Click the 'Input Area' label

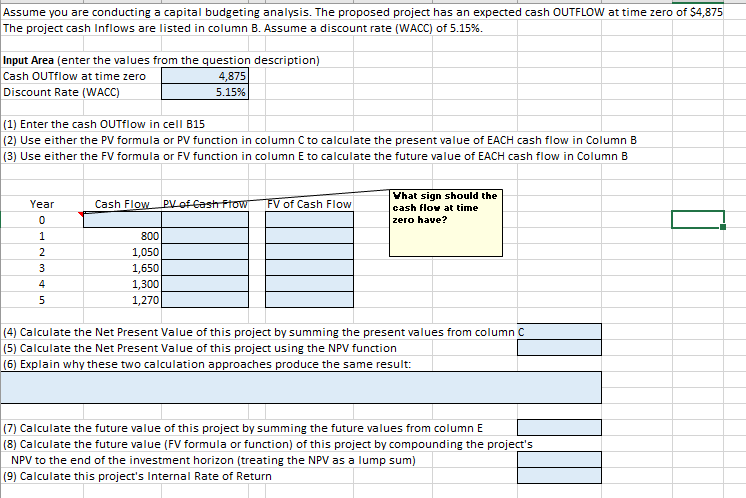[28, 60]
